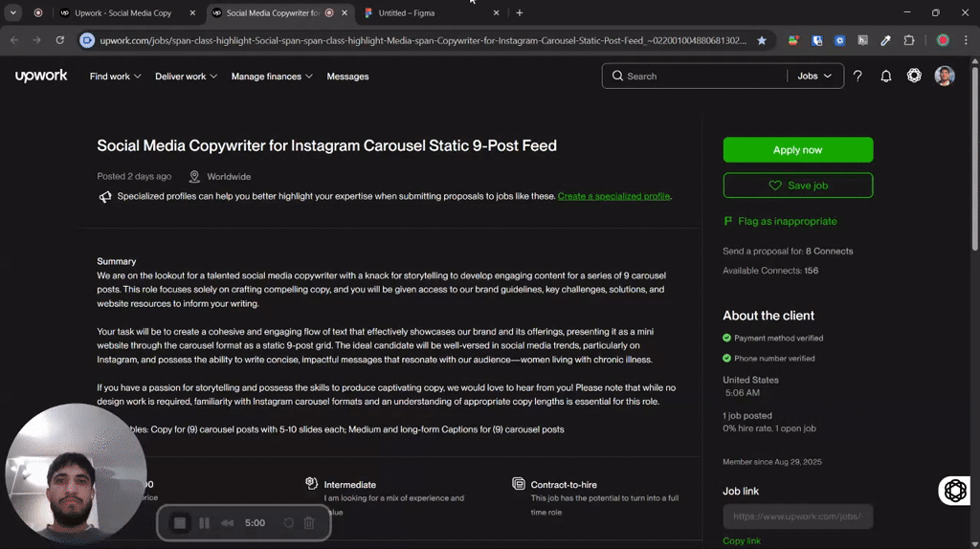Screen dimensions: 980x549
Task: Go forward in browser history
Action: pyautogui.click(x=37, y=40)
